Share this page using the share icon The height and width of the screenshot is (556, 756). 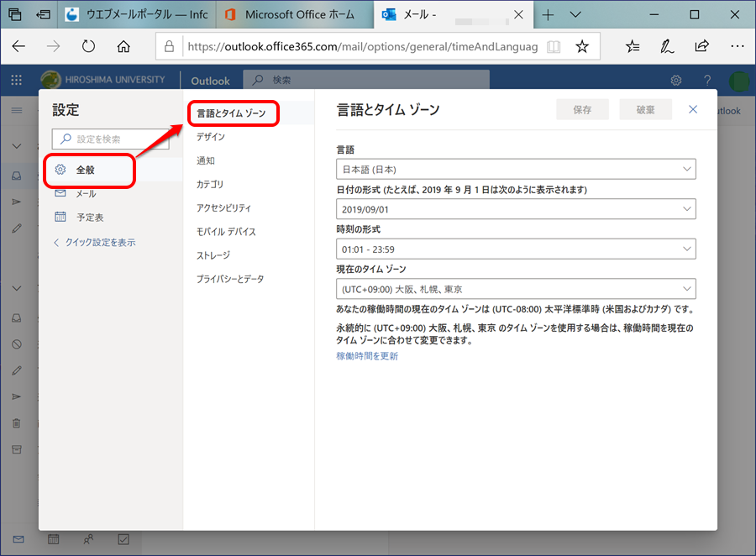(x=702, y=46)
